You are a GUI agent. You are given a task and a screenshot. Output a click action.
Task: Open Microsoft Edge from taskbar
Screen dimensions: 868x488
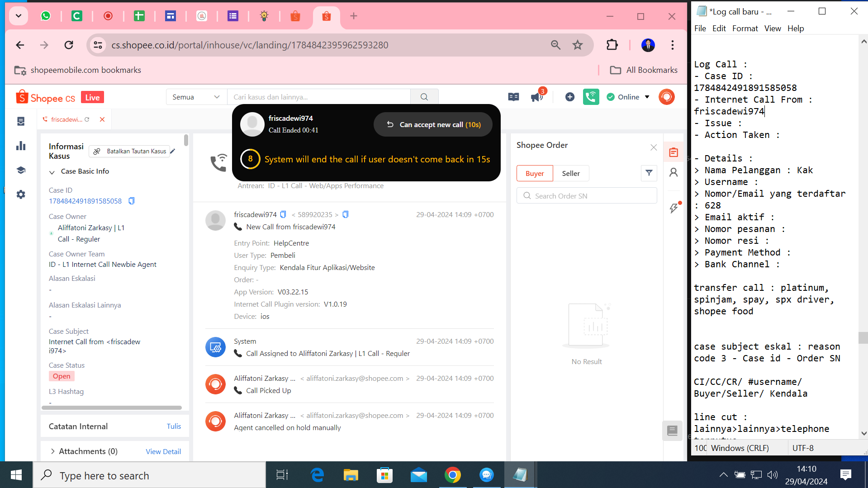318,475
